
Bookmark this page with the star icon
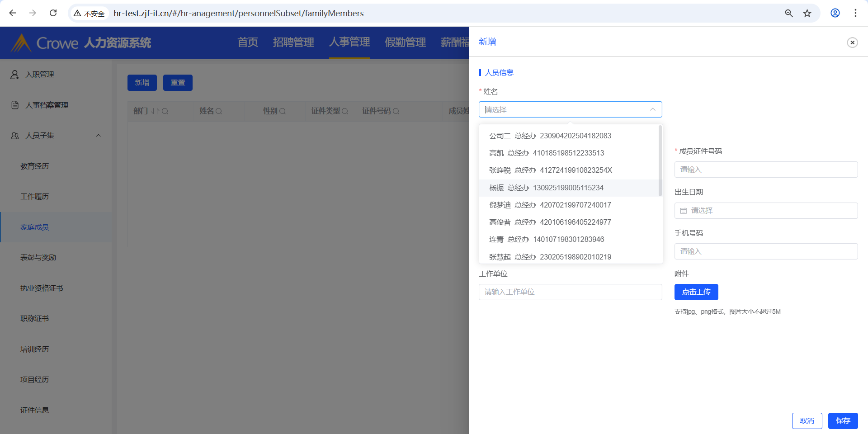click(x=807, y=13)
